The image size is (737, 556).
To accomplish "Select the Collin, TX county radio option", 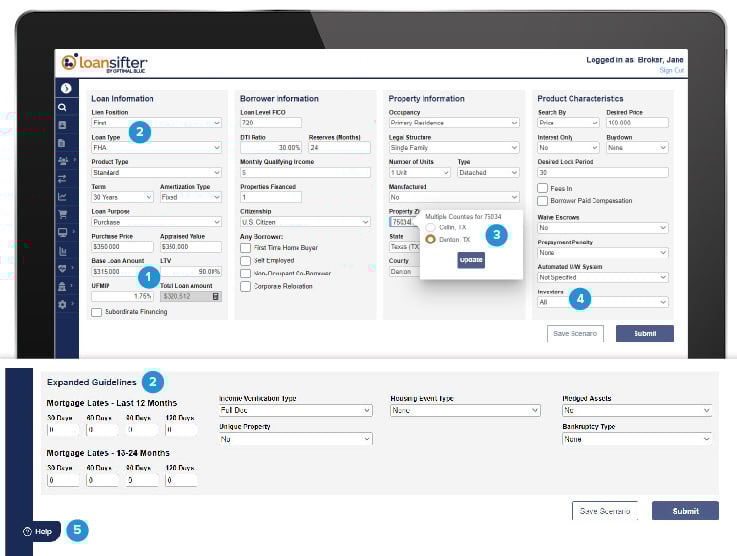I will (x=431, y=227).
